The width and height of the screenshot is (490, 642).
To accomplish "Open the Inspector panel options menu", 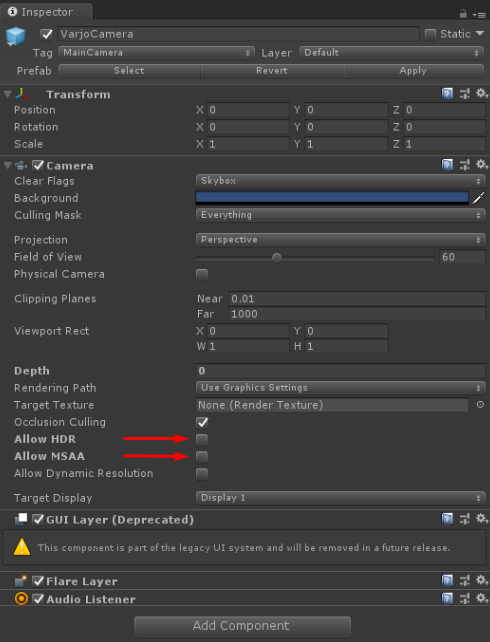I will (479, 15).
